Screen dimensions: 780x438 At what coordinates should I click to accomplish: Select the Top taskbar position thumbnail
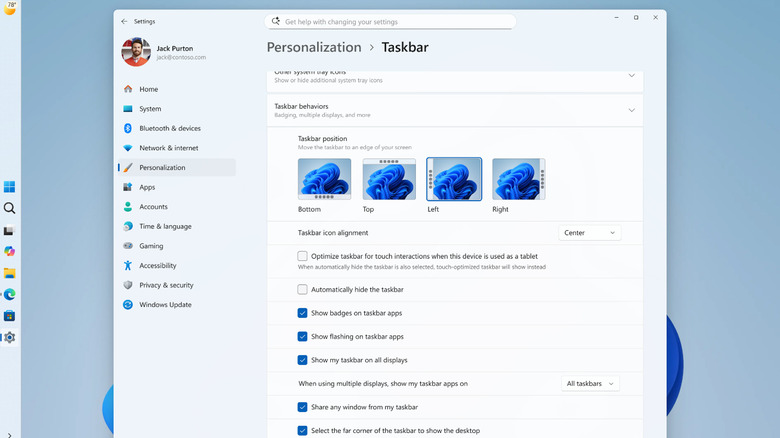[x=389, y=179]
